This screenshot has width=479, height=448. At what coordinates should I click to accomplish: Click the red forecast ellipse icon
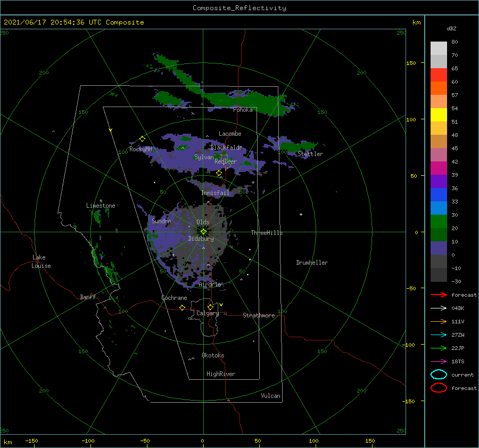(439, 388)
